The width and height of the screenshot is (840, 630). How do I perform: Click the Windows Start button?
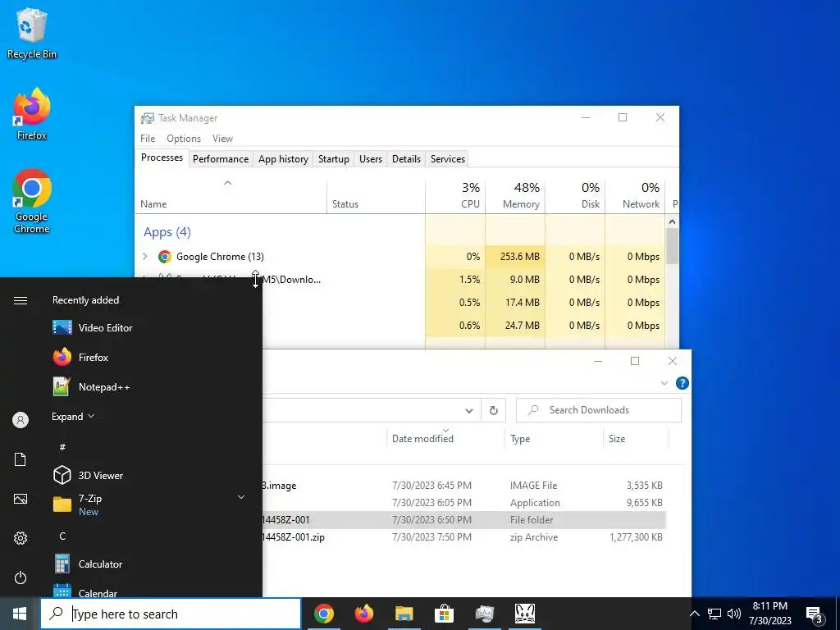[20, 614]
